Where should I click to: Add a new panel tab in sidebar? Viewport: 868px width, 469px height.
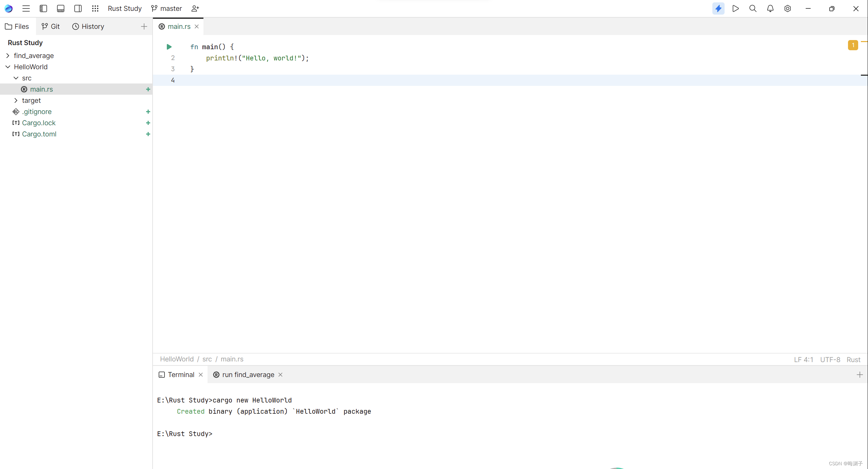coord(144,26)
